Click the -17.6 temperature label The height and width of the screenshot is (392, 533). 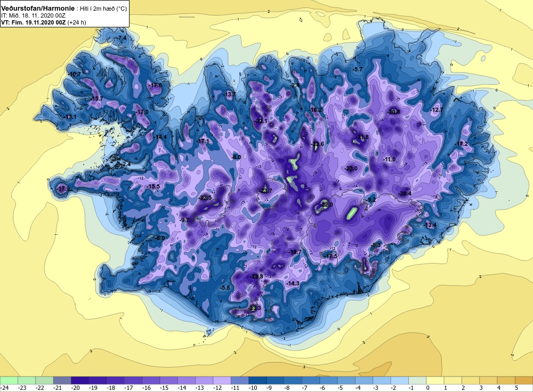155,85
